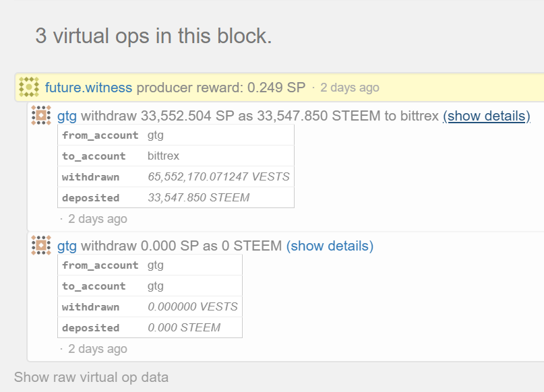Show raw virtual op data
544x392 pixels.
91,377
